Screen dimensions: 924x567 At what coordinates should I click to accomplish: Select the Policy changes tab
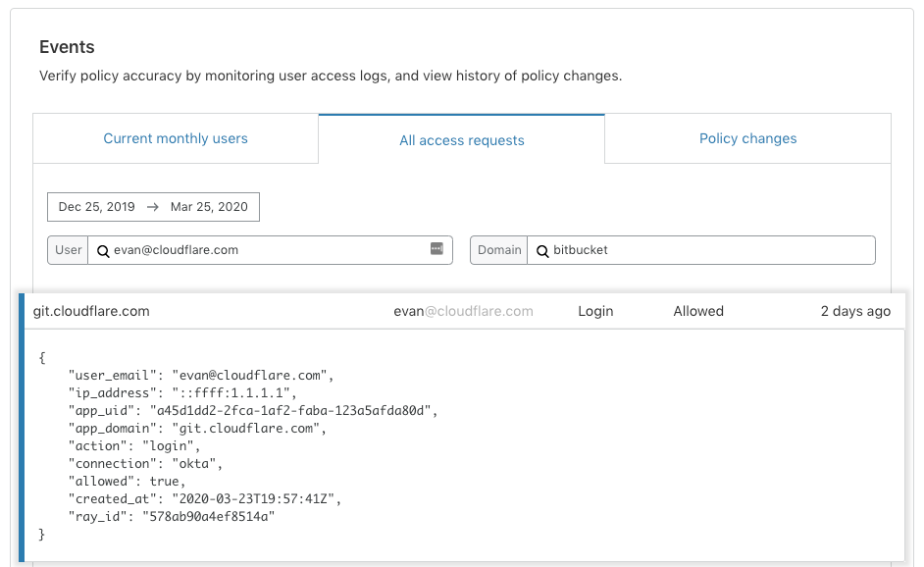click(747, 138)
